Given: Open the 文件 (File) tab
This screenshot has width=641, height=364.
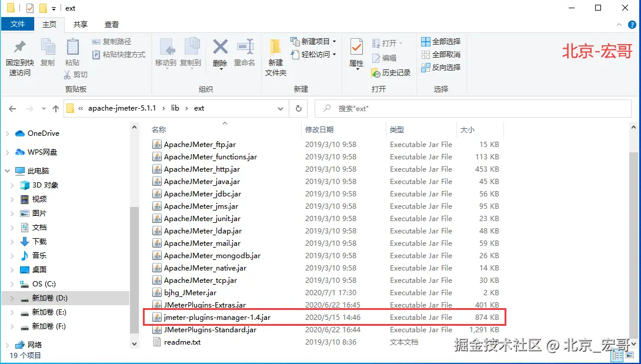Looking at the screenshot, I should pyautogui.click(x=17, y=24).
